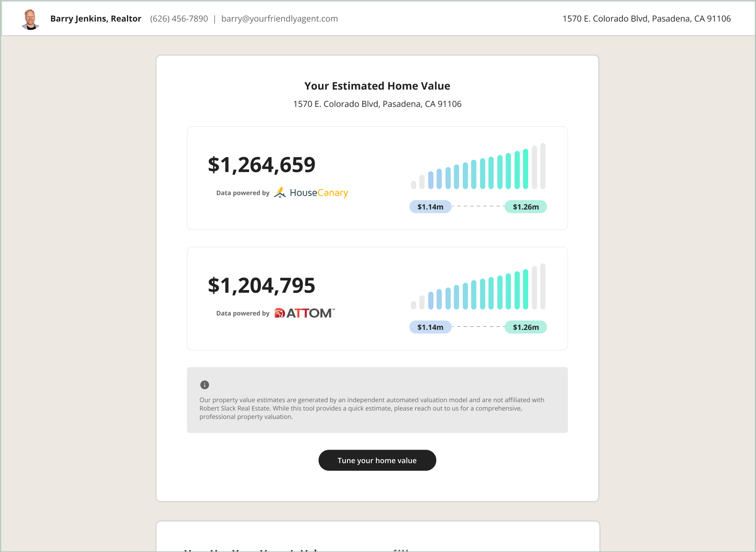Click the $1,264,659 estimate value
Image resolution: width=756 pixels, height=552 pixels.
coord(262,165)
